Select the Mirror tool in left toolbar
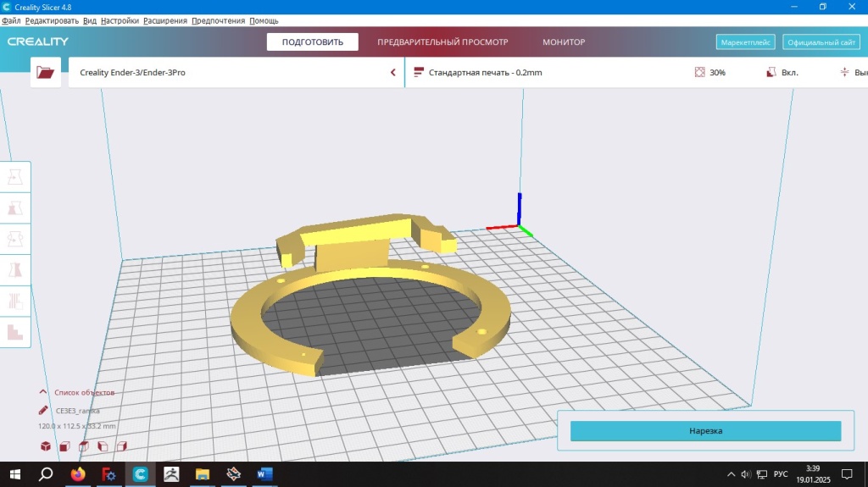868x487 pixels. pos(15,270)
